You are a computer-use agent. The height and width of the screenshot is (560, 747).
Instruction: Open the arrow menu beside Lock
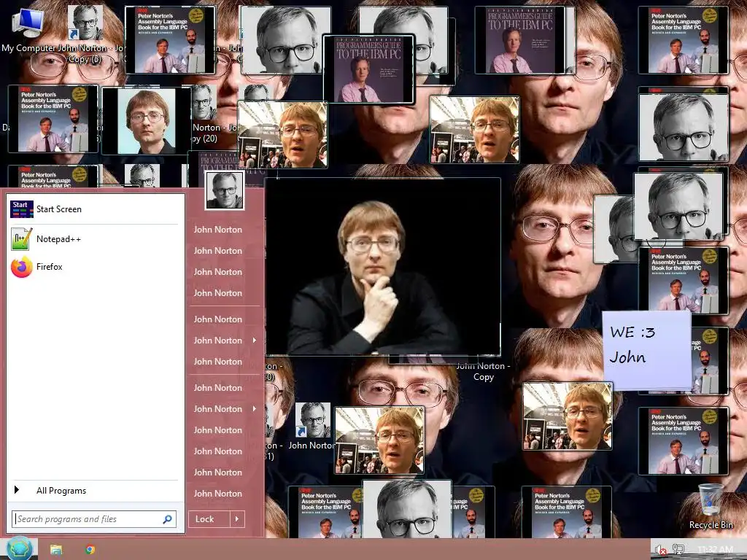(x=237, y=519)
